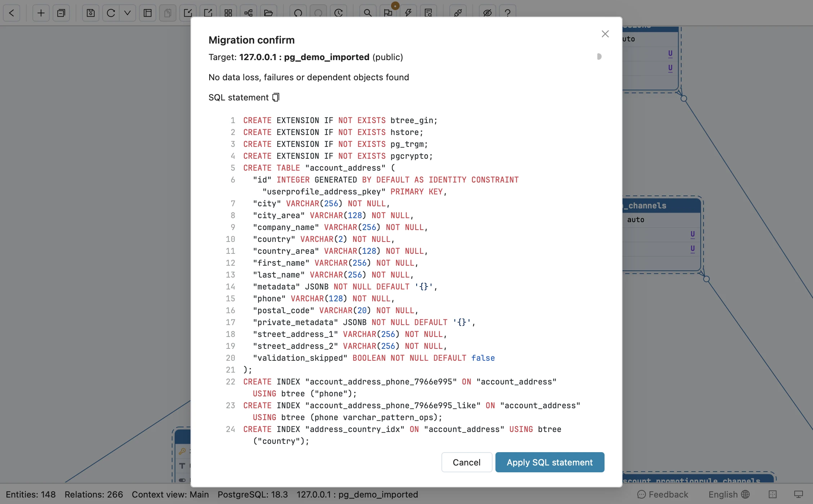The image size is (813, 504).
Task: Click the open folder toolbar icon
Action: [269, 13]
